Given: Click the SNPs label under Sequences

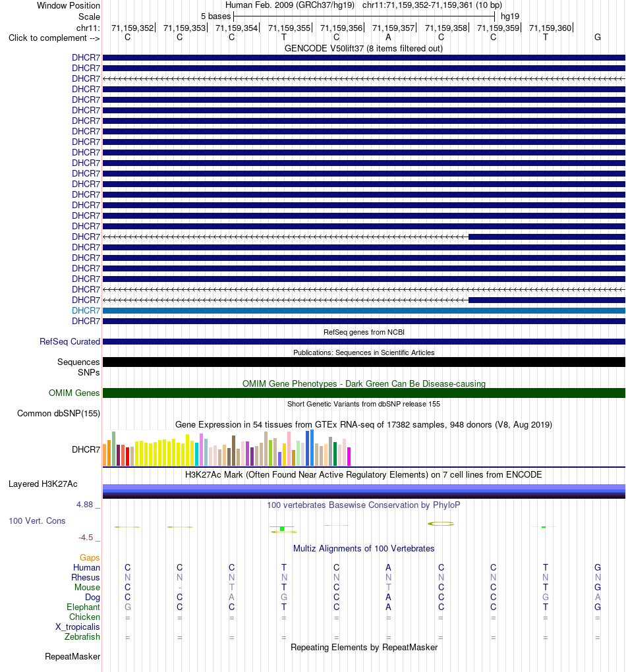Looking at the screenshot, I should pyautogui.click(x=89, y=372).
